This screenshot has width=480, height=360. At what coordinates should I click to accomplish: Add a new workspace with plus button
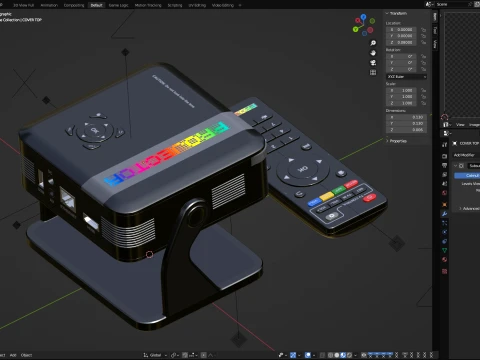[x=240, y=5]
